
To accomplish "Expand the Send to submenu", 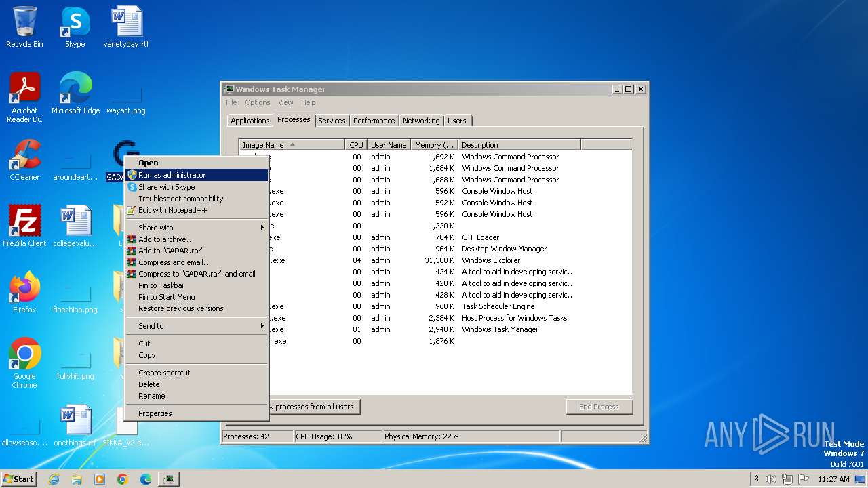I will tap(197, 326).
